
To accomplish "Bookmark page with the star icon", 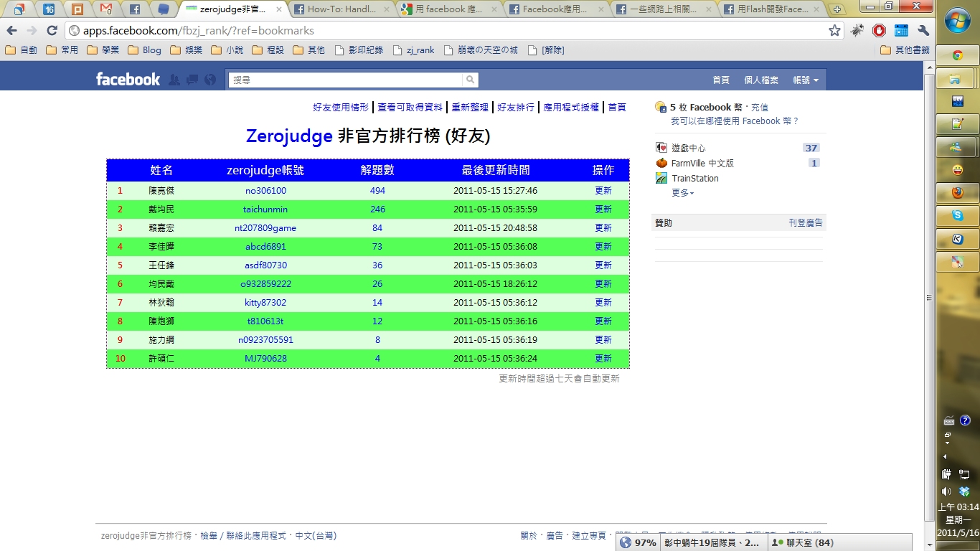I will [834, 31].
